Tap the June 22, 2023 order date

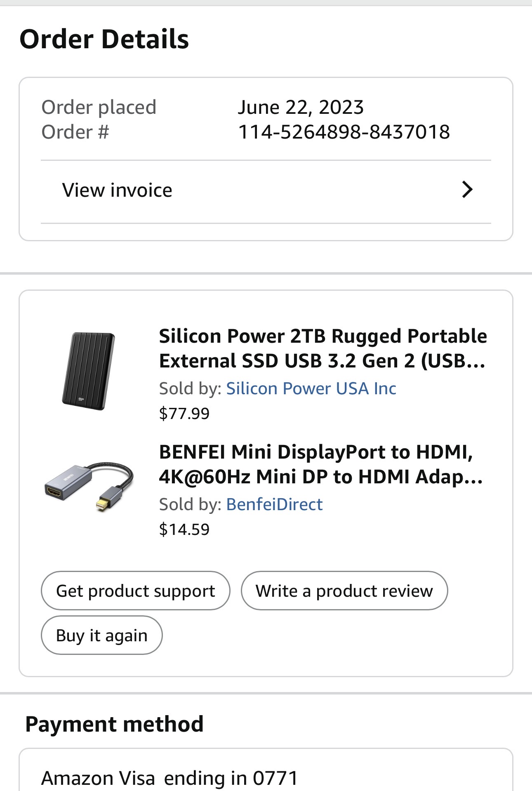(x=301, y=107)
